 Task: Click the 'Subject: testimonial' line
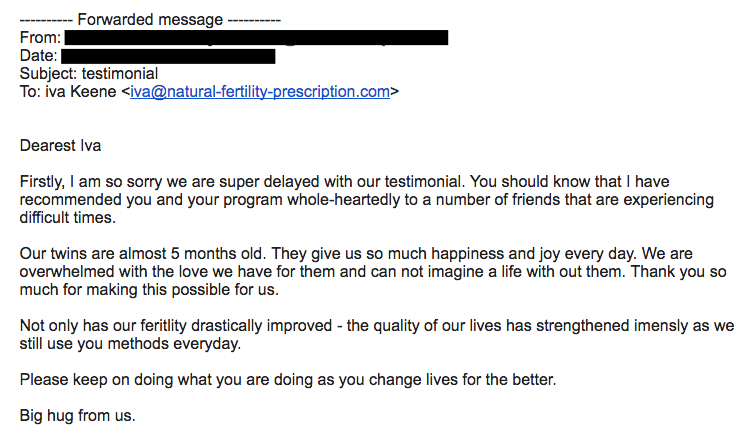pyautogui.click(x=89, y=73)
